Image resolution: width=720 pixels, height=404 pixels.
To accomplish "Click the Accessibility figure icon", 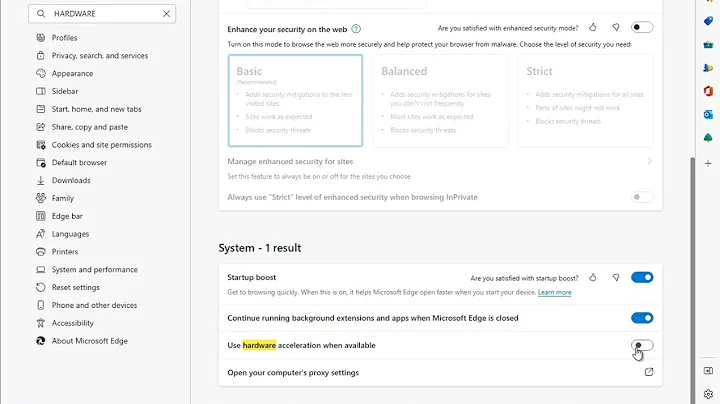I will pyautogui.click(x=41, y=323).
